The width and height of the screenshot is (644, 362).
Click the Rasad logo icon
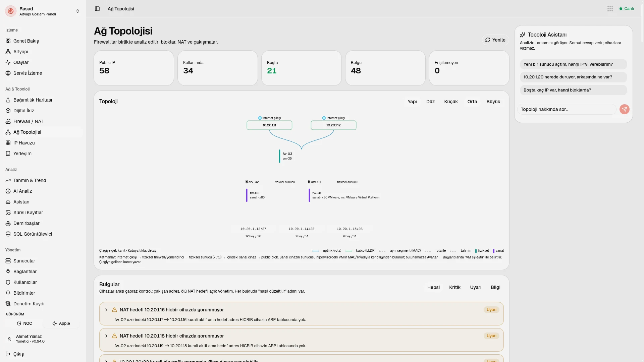(x=11, y=11)
